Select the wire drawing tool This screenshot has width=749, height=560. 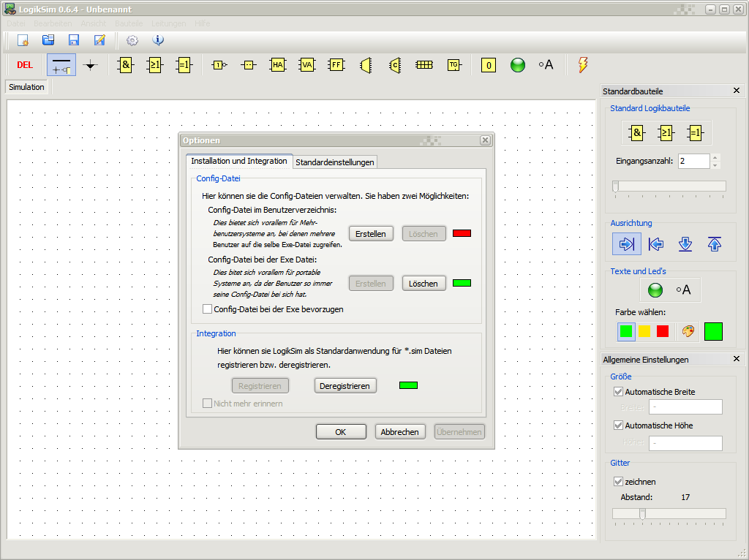coord(61,65)
